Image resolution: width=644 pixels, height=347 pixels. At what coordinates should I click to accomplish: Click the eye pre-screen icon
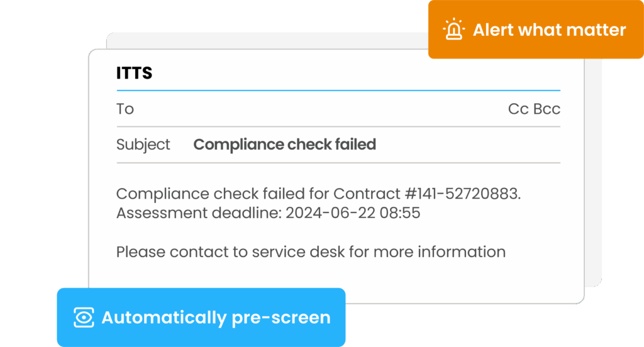tap(84, 317)
